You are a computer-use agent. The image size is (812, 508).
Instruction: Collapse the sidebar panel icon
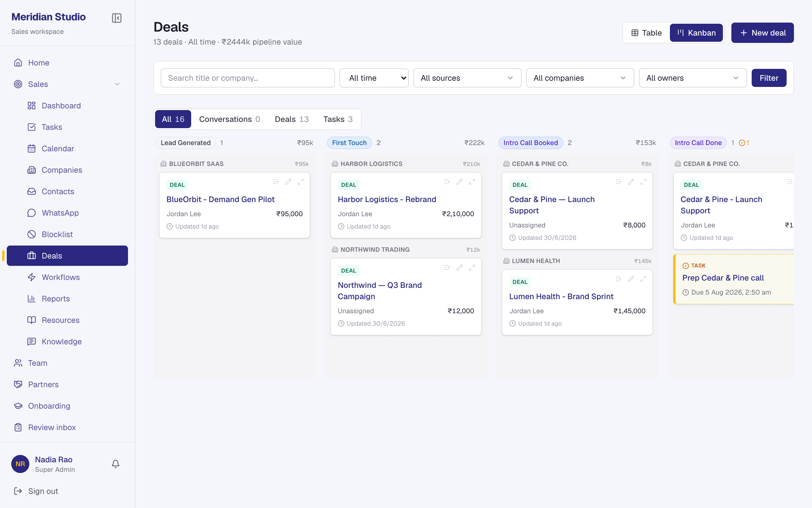click(116, 18)
